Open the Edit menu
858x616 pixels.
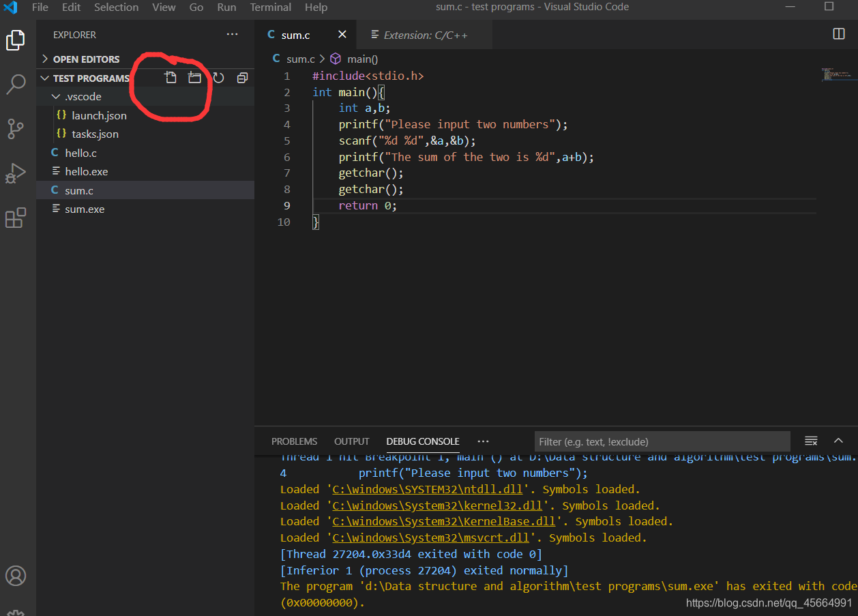71,8
